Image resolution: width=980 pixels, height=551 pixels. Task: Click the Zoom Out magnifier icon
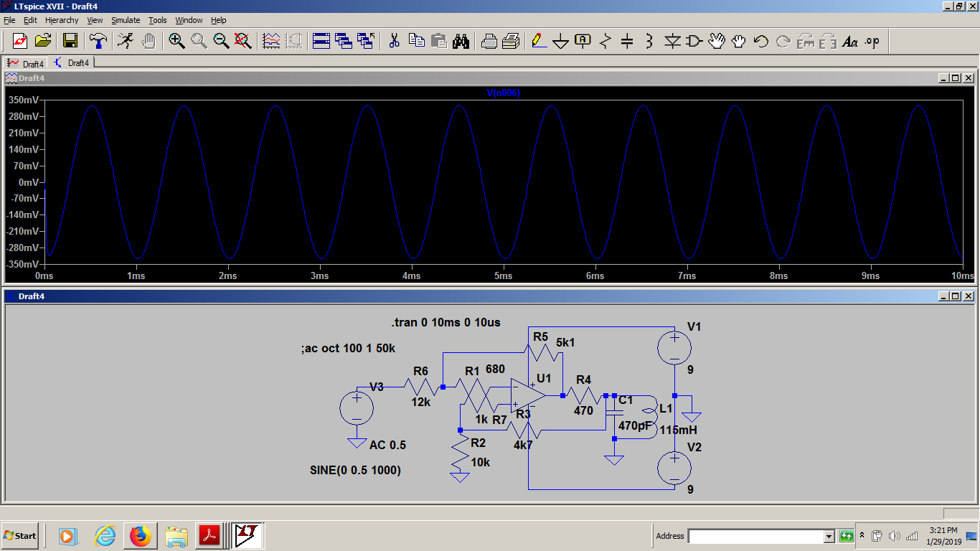pyautogui.click(x=221, y=41)
